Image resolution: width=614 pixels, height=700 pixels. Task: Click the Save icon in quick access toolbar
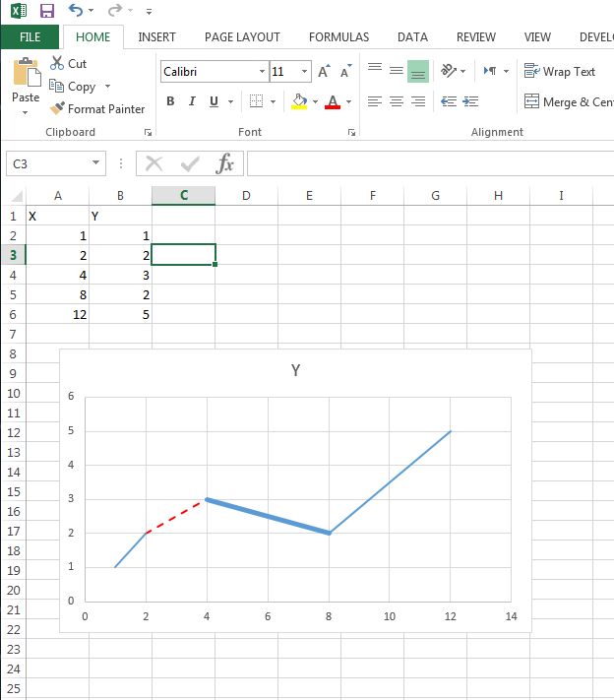tap(47, 10)
